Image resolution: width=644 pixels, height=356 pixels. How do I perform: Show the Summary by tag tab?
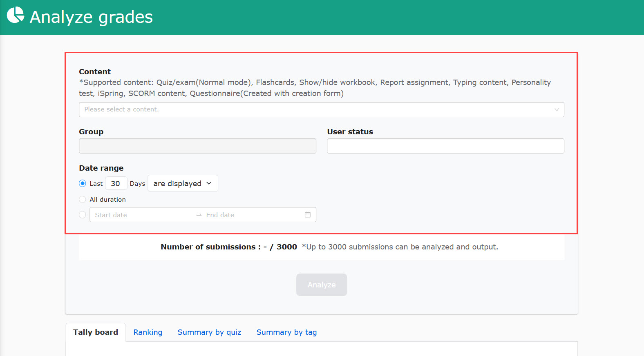(x=286, y=332)
